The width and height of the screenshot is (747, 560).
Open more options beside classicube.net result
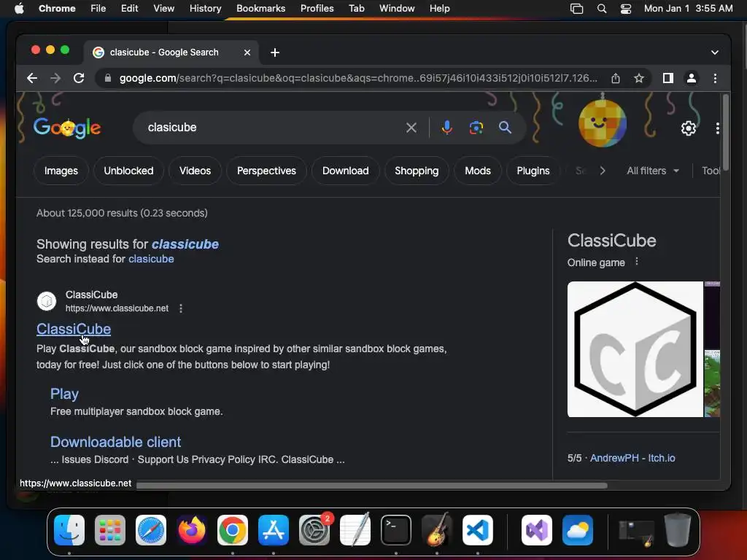click(x=181, y=308)
